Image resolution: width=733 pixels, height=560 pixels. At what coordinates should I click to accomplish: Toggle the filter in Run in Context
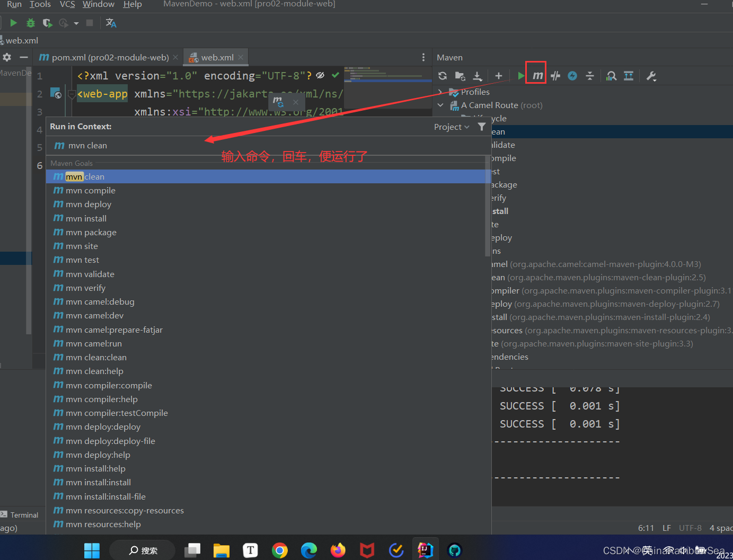point(481,127)
